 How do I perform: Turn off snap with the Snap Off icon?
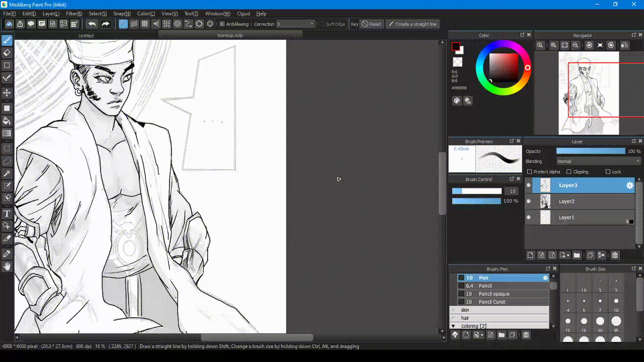tap(123, 24)
